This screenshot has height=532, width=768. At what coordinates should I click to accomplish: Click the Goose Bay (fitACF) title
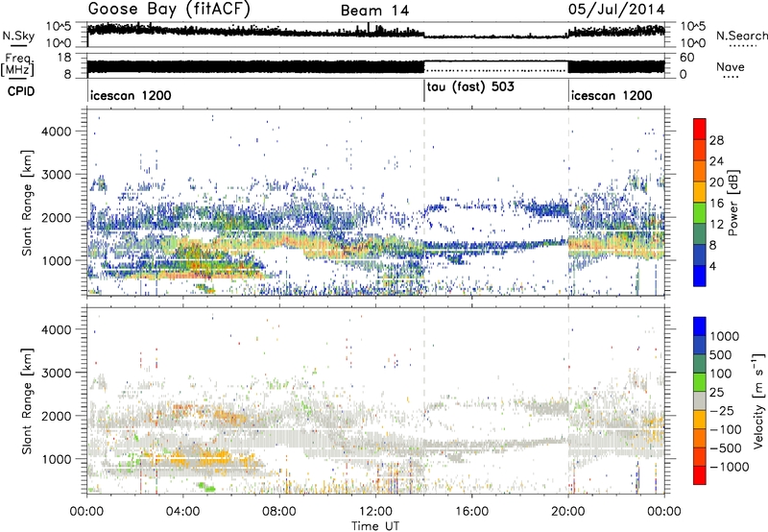tap(169, 9)
